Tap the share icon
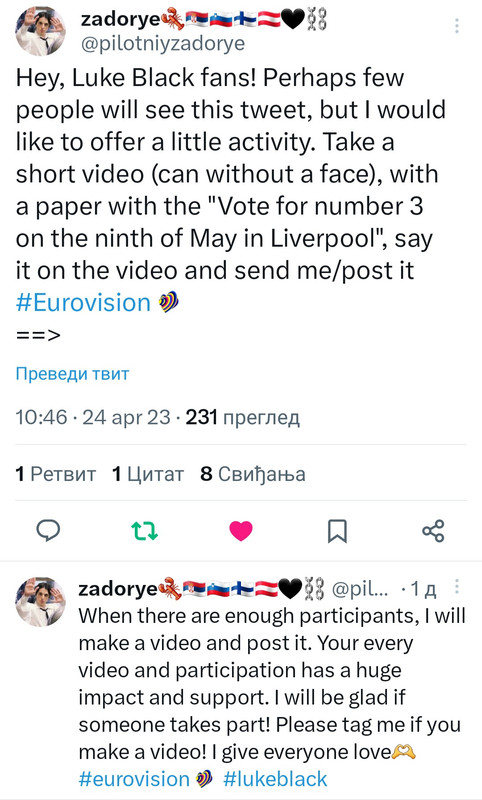 coord(433,531)
